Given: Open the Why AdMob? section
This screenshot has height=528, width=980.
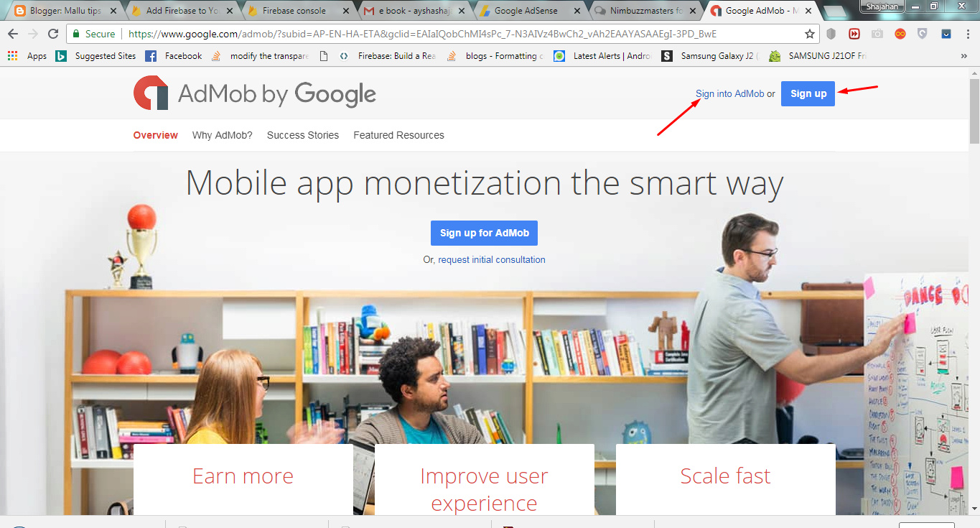Looking at the screenshot, I should click(223, 135).
